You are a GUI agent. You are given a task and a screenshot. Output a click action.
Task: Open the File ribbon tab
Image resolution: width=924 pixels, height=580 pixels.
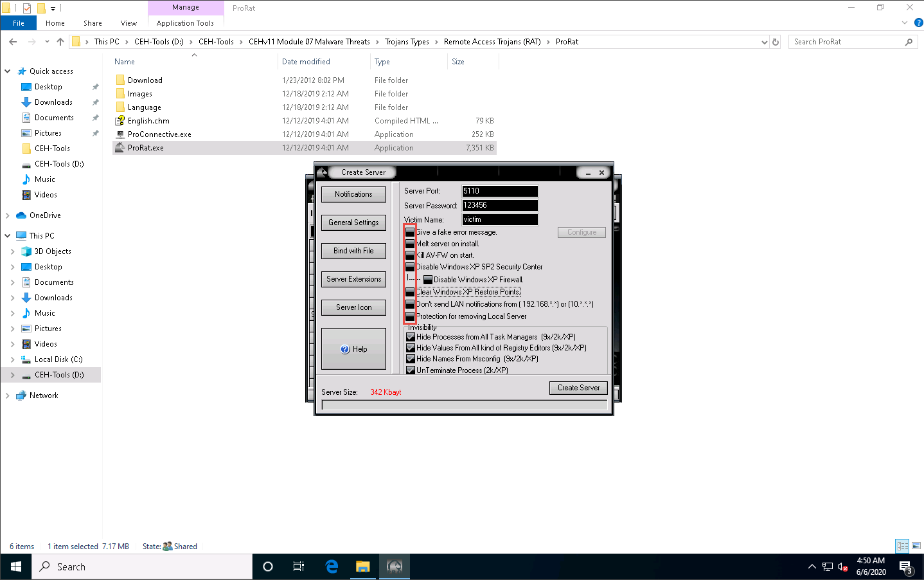pyautogui.click(x=19, y=23)
